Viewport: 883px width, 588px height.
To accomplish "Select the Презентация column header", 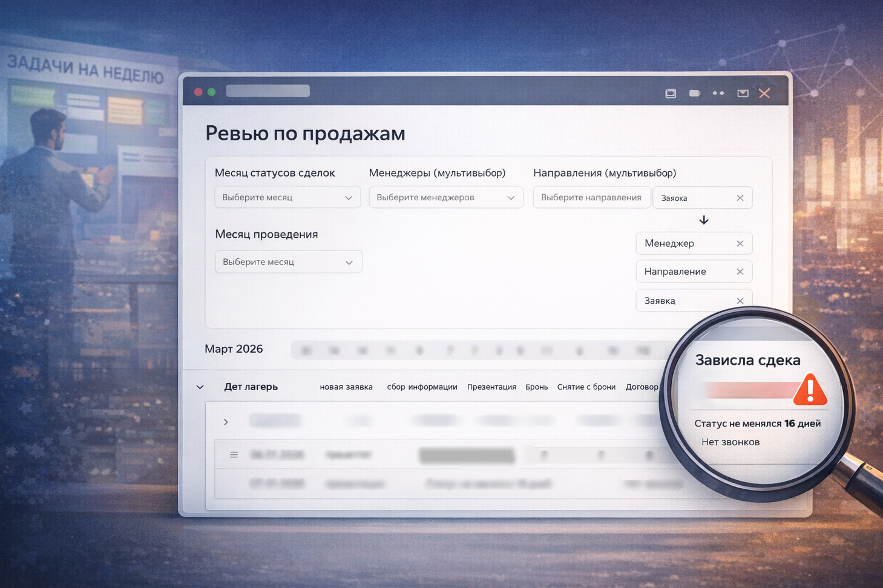I will pyautogui.click(x=491, y=387).
